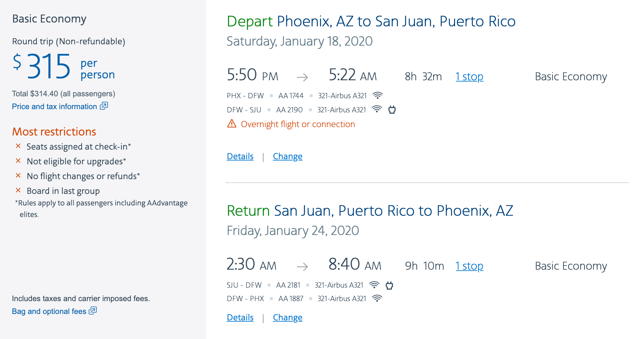Viewport: 644px width, 339px height.
Task: View Details for the return San Juan flight
Action: (240, 317)
